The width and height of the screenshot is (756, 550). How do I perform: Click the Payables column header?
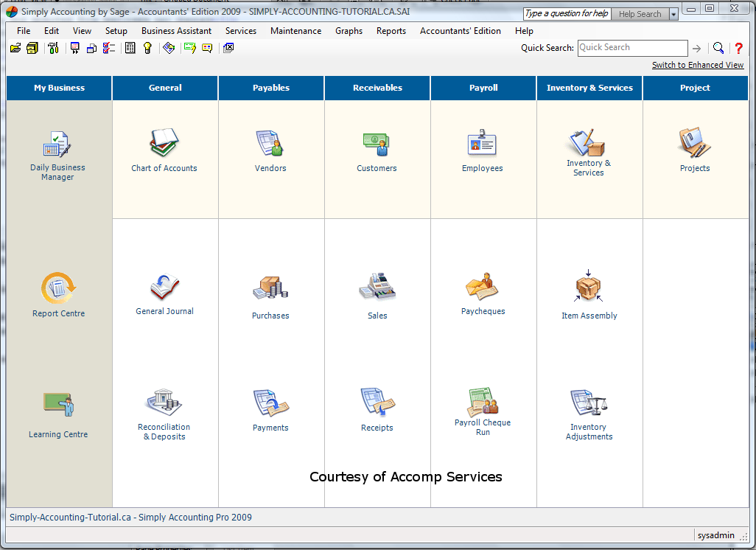pos(271,88)
